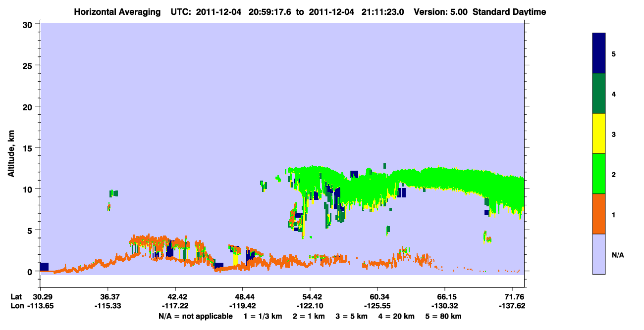Click the colorbar label 2

click(614, 174)
